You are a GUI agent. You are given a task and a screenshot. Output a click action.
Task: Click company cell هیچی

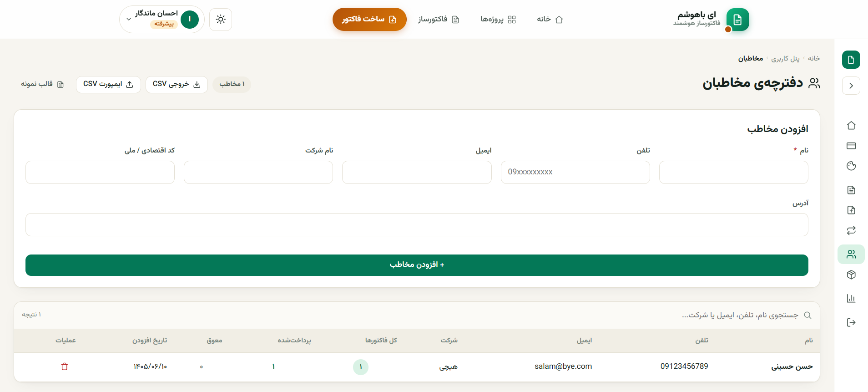click(x=448, y=367)
